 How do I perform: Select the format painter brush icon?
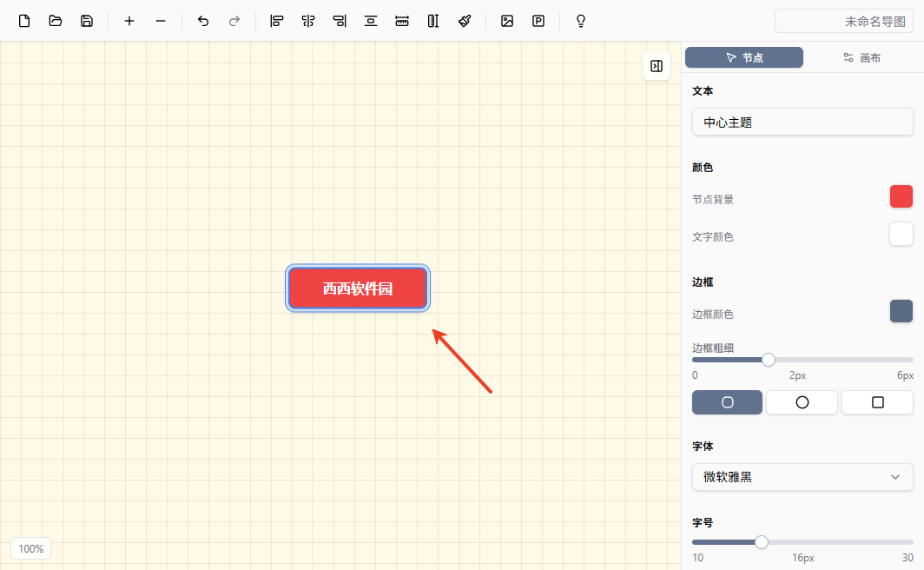(465, 21)
